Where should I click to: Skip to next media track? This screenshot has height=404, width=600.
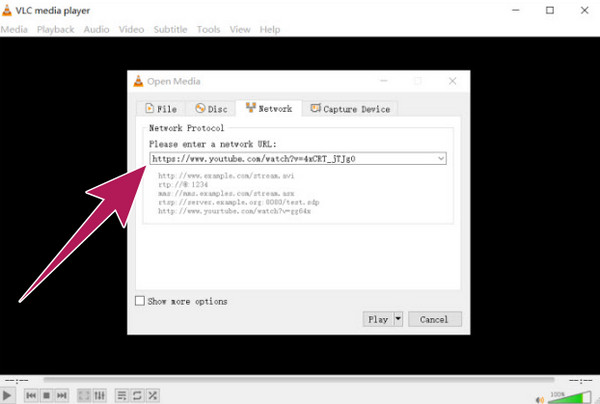[62, 396]
